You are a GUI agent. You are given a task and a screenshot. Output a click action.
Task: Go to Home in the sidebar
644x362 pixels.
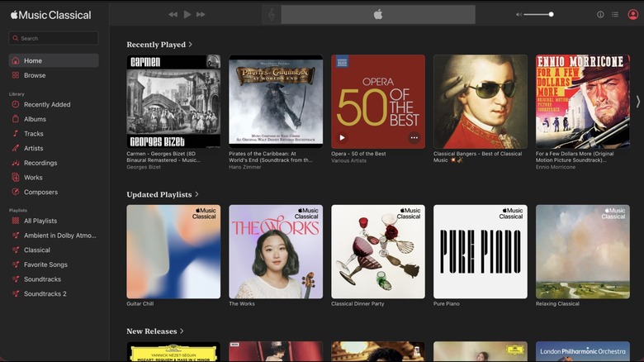54,60
